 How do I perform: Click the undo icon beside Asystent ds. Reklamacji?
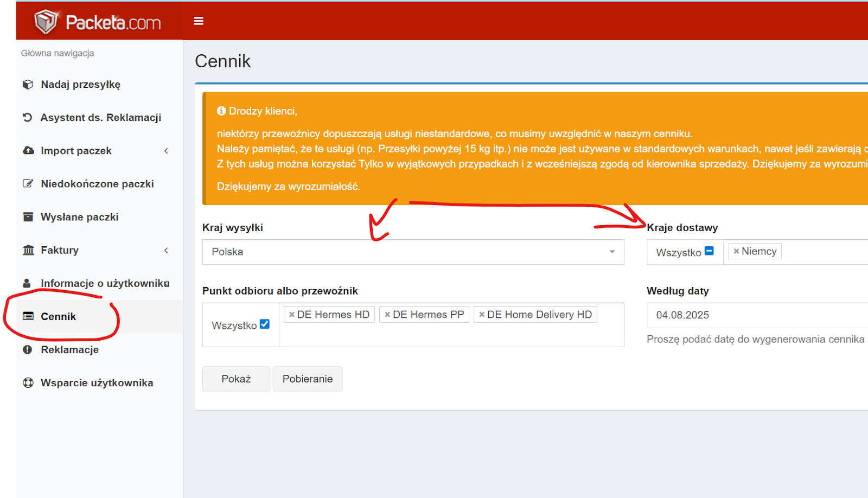click(x=28, y=117)
